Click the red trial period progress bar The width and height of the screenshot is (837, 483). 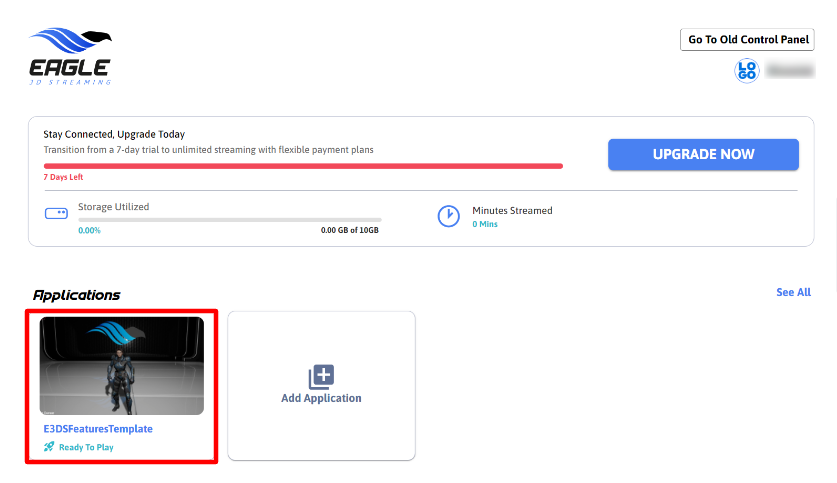(x=303, y=166)
